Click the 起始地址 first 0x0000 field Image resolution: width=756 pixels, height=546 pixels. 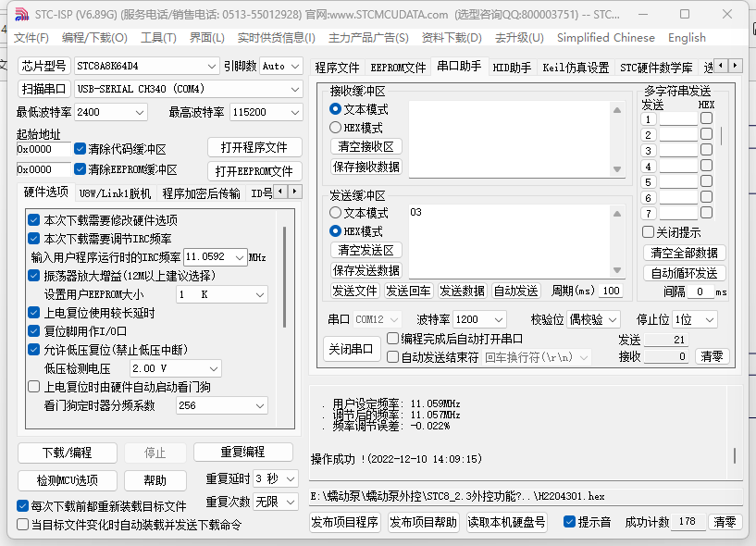(43, 149)
